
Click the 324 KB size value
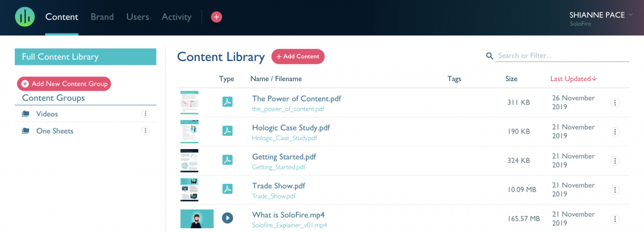click(x=518, y=161)
